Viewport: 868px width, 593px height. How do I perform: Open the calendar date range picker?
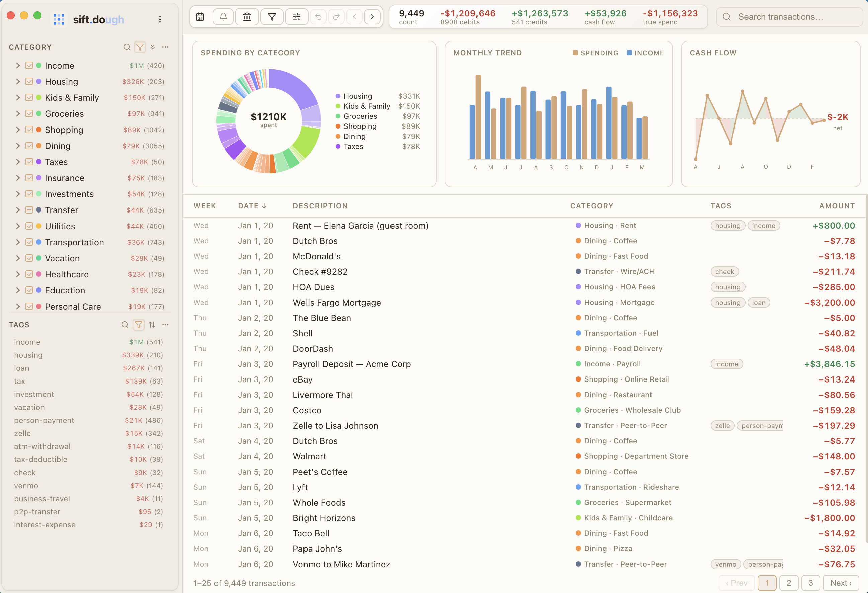pos(200,16)
